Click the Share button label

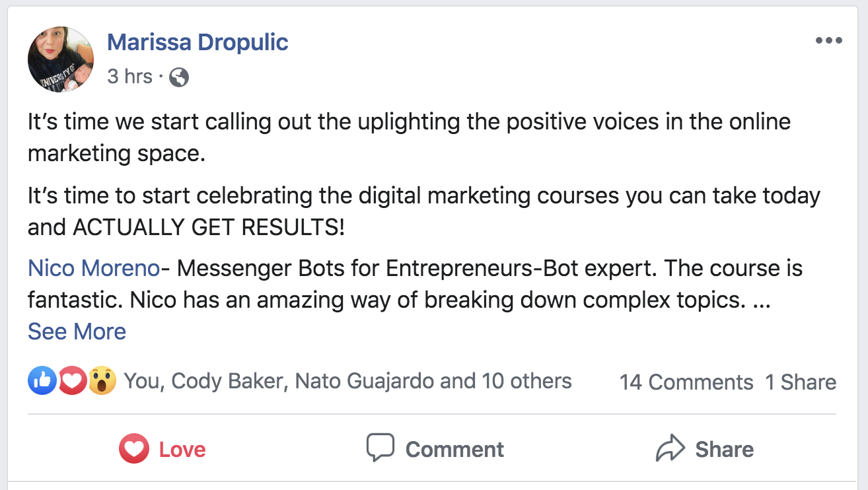click(724, 450)
